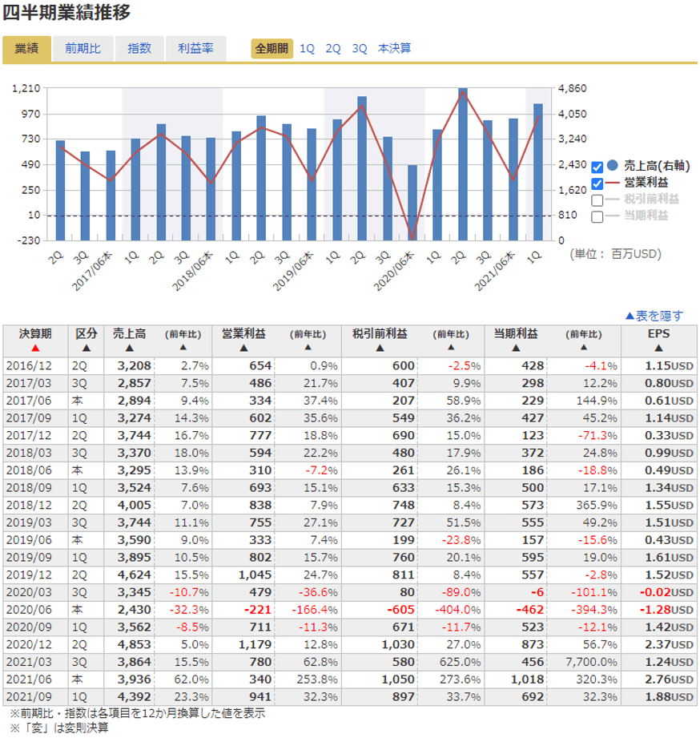Open the 利益率 tab
The height and width of the screenshot is (738, 700).
(195, 48)
